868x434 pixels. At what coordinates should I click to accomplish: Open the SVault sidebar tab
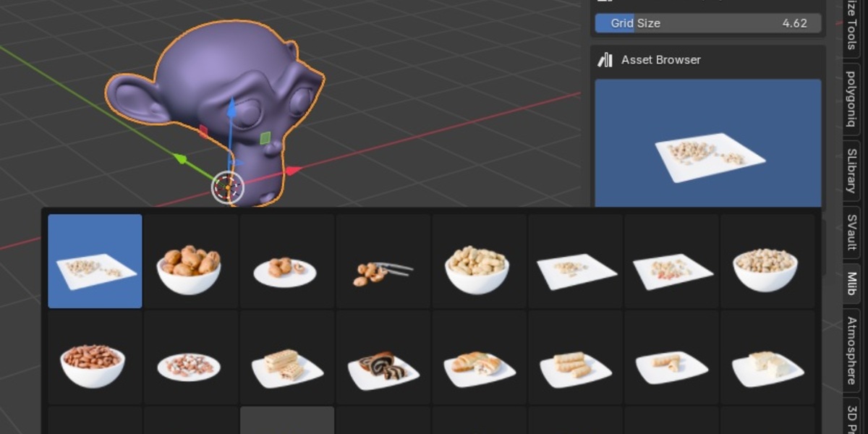852,233
